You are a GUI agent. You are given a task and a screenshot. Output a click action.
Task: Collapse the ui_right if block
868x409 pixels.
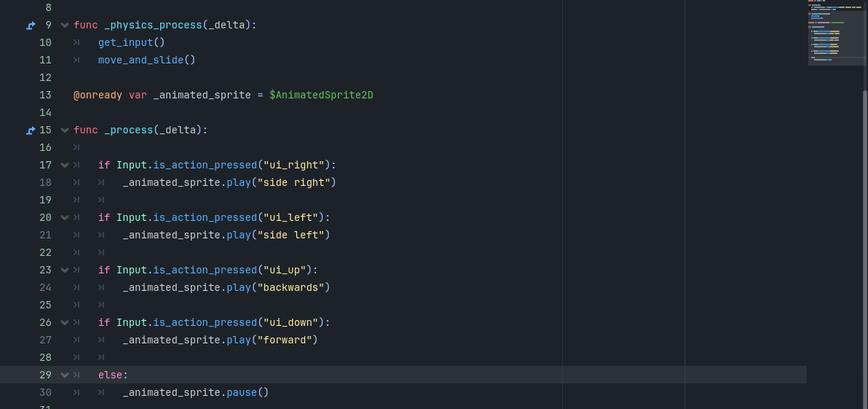65,165
